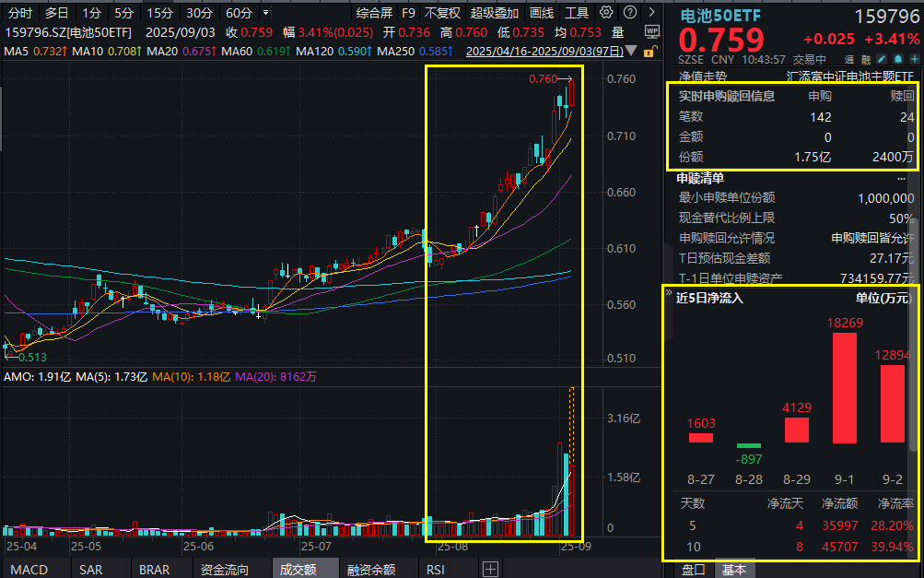Expand more time periods dropdown after 60分

266,13
